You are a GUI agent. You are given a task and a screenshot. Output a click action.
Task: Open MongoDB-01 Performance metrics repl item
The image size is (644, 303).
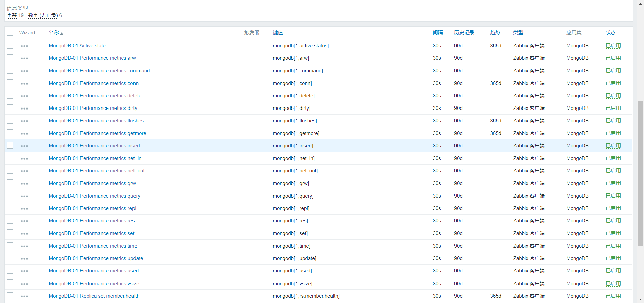93,208
